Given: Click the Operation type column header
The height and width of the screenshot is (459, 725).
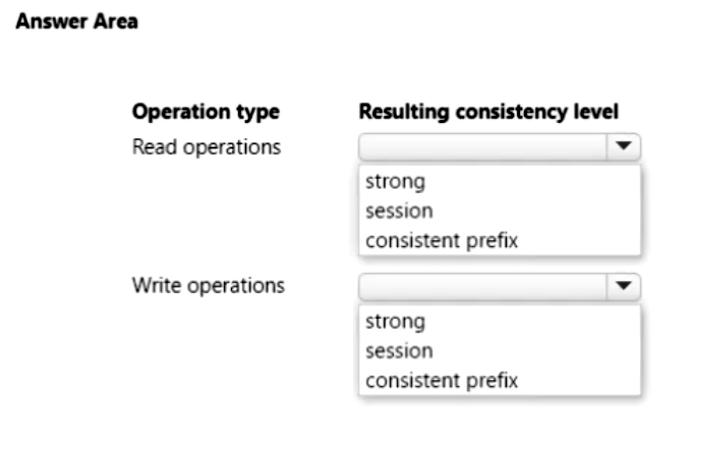Looking at the screenshot, I should [206, 112].
